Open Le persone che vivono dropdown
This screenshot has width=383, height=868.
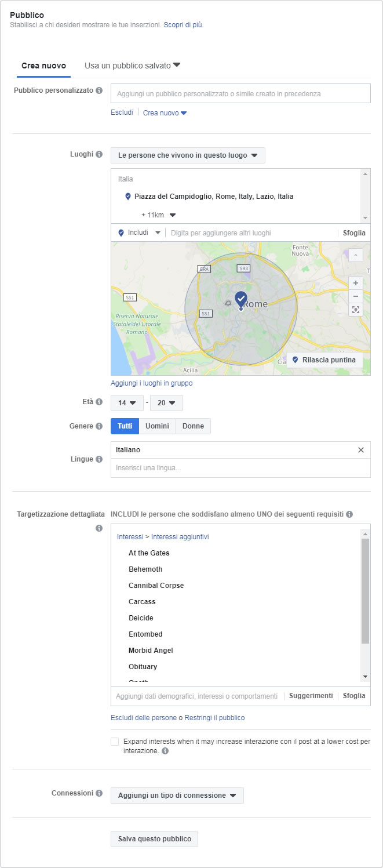pos(188,155)
